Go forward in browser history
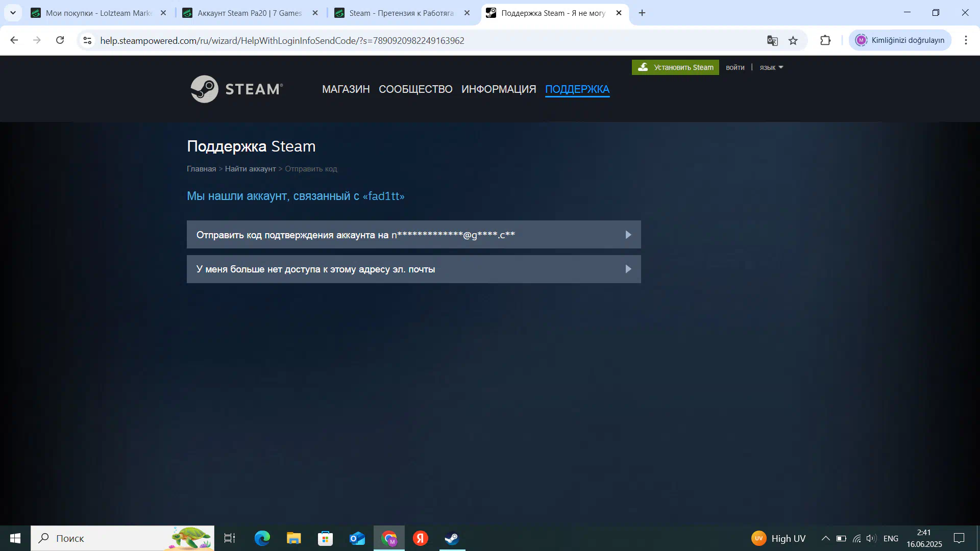 pos(37,40)
